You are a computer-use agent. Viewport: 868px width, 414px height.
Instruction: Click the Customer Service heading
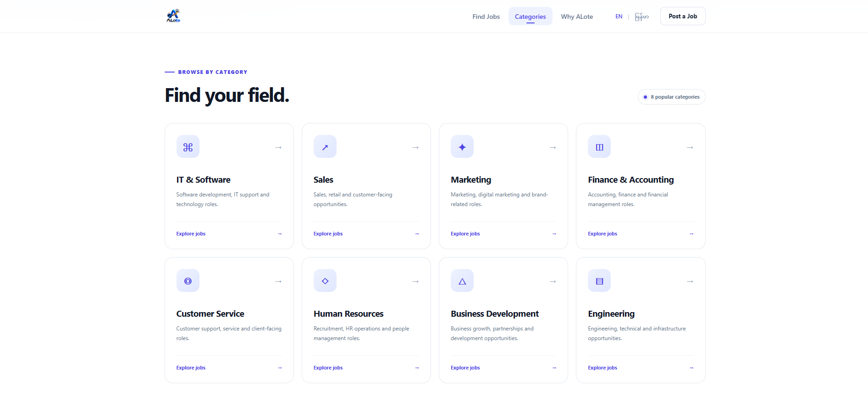[210, 314]
